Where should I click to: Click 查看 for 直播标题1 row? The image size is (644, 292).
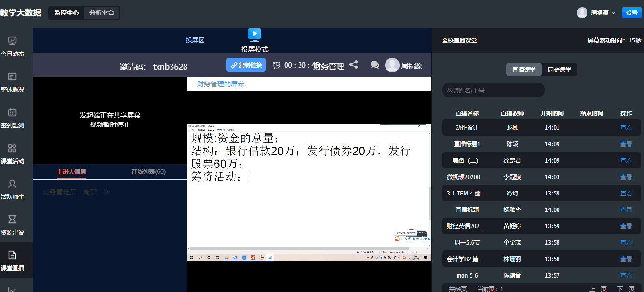tap(626, 144)
